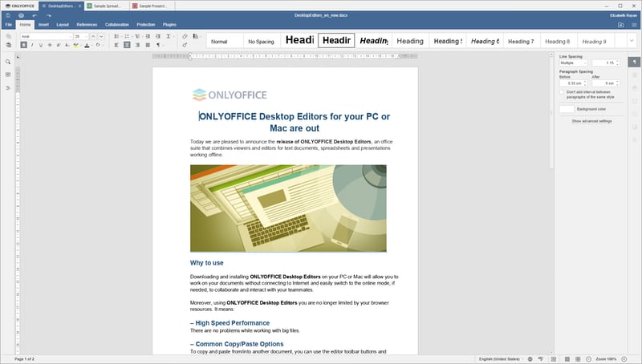642x364 pixels.
Task: Decrease paragraph indent
Action: point(148,36)
